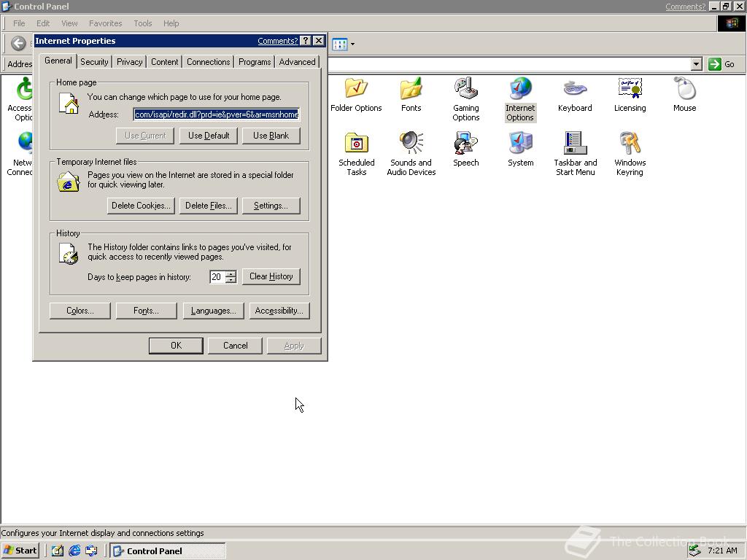Click the clock showing 7:21 AM

(722, 551)
